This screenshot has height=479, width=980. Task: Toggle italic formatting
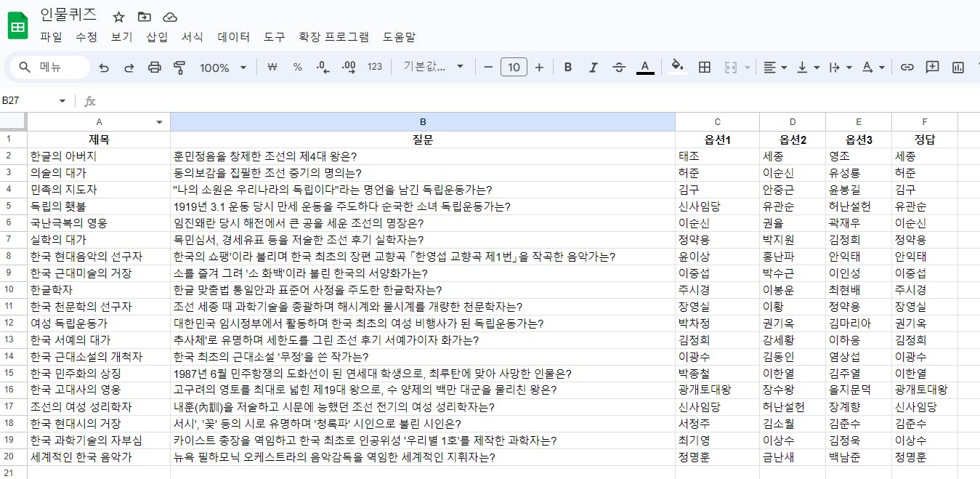pos(594,67)
